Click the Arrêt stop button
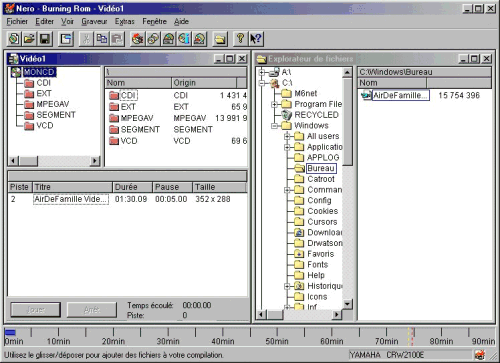The height and width of the screenshot is (363, 500). click(x=92, y=310)
